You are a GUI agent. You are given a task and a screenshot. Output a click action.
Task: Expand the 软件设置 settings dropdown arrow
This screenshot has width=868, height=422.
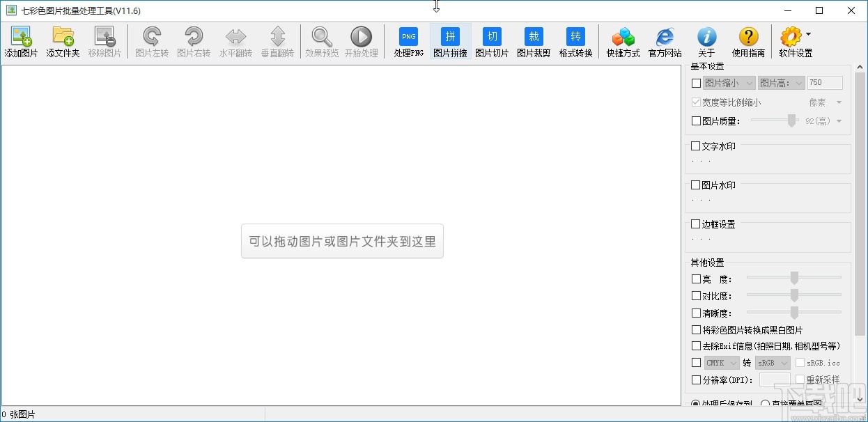tap(807, 35)
